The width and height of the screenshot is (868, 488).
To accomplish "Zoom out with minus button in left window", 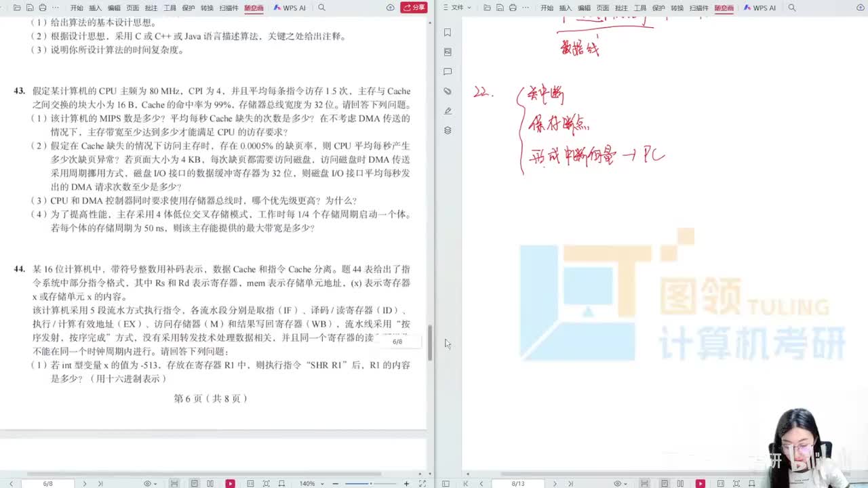I will 335,483.
